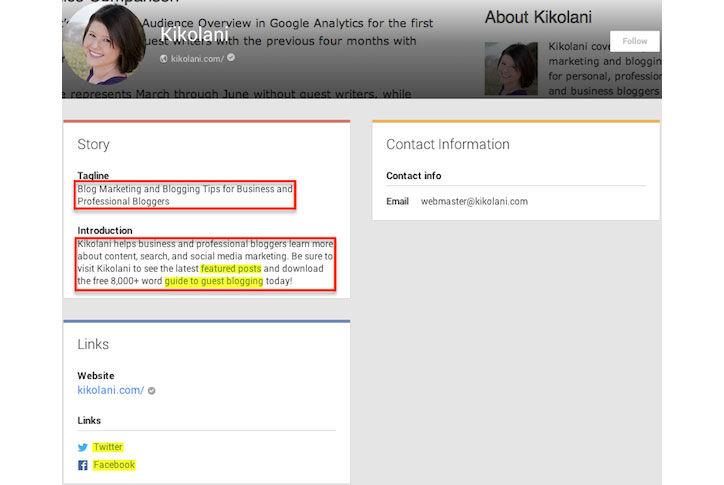Click the About Kikolani heading
The image size is (724, 485).
(x=538, y=17)
